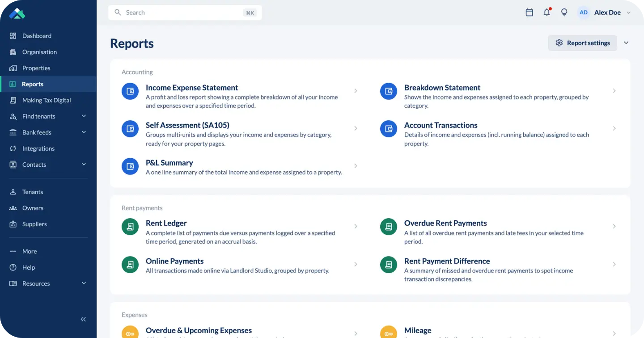Image resolution: width=644 pixels, height=338 pixels.
Task: Click the Owners people icon
Action: pyautogui.click(x=13, y=208)
